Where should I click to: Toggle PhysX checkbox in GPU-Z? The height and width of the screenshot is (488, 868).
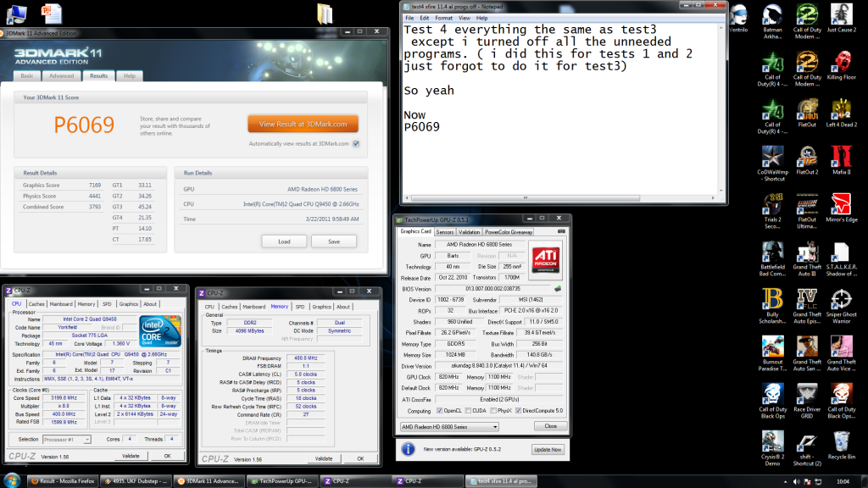point(492,411)
